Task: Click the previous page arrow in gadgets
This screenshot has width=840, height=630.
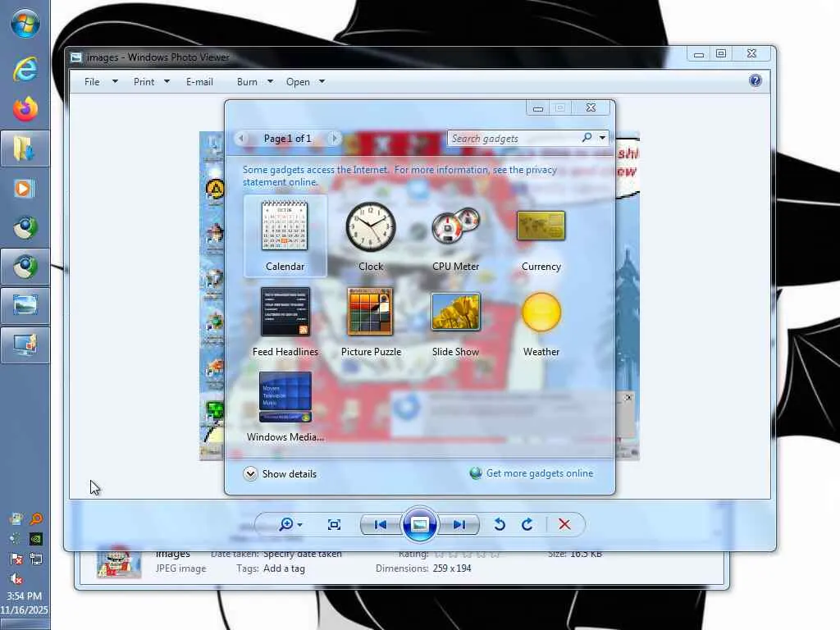Action: (x=242, y=138)
